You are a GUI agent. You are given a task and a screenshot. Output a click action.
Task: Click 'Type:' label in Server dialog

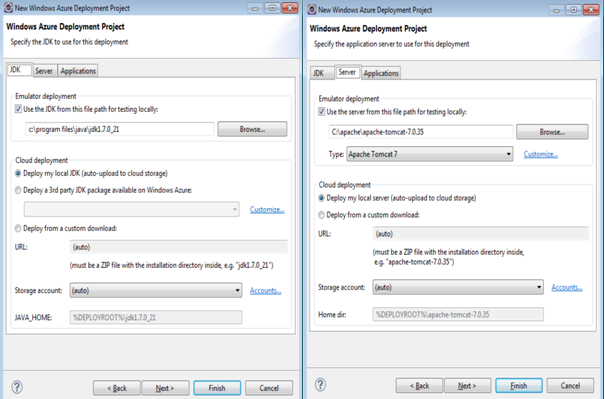(x=336, y=154)
